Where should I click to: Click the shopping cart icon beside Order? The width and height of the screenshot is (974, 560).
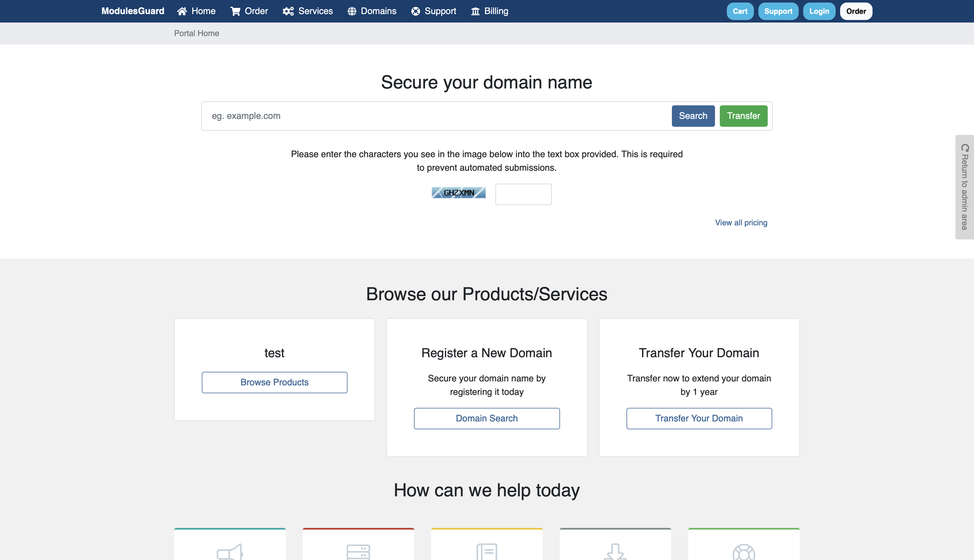(235, 11)
